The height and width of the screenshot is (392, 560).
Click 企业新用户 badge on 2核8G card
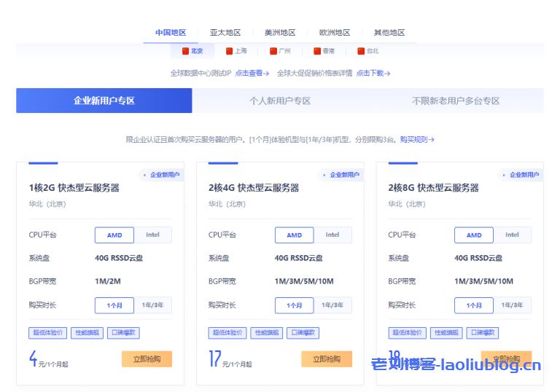[x=521, y=175]
